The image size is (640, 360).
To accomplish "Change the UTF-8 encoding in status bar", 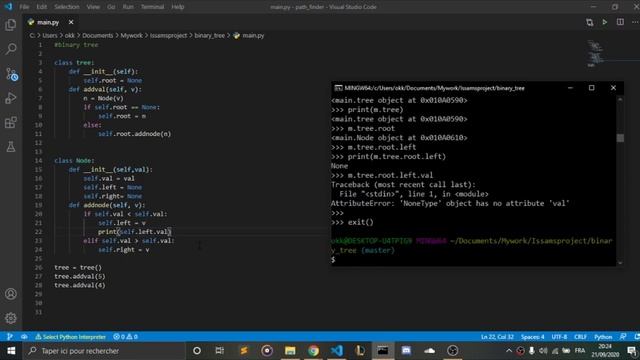I will tap(559, 337).
